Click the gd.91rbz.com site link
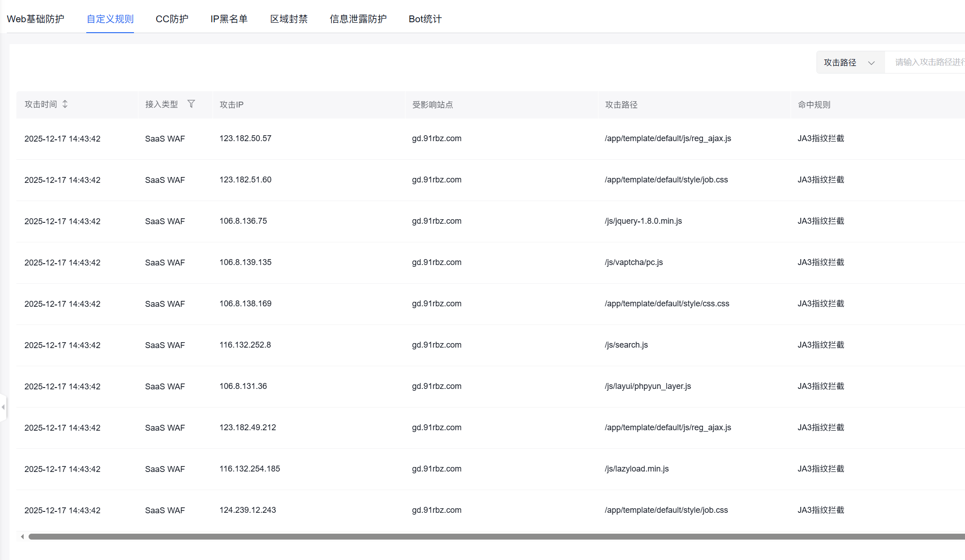The height and width of the screenshot is (560, 965). pos(436,138)
